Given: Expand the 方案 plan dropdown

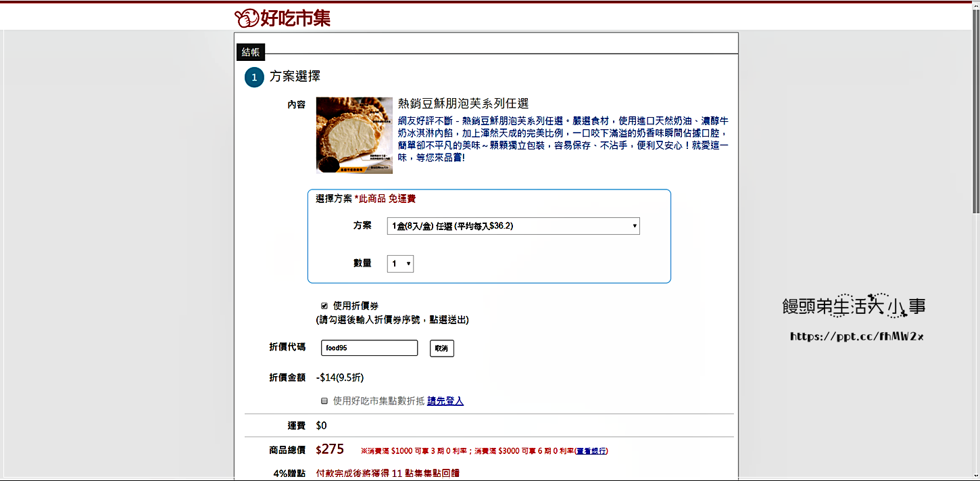Looking at the screenshot, I should click(x=513, y=226).
